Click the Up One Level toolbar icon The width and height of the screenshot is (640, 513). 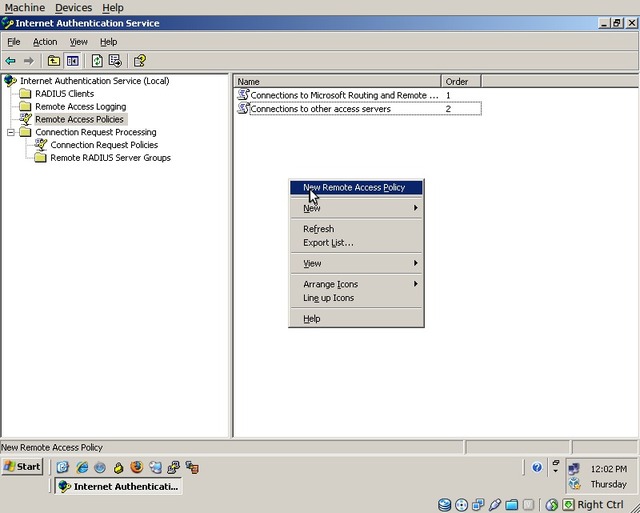(x=54, y=61)
